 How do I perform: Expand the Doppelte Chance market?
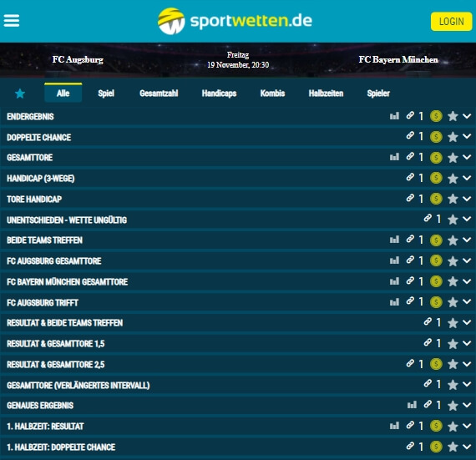click(467, 137)
